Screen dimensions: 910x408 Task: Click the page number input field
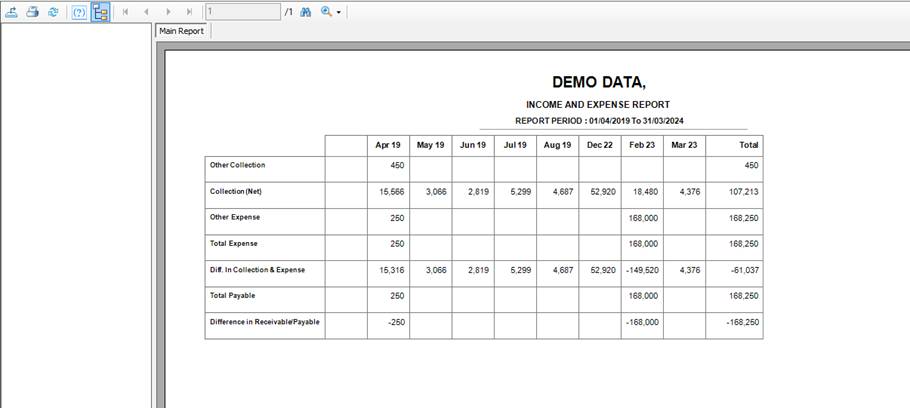[x=241, y=12]
